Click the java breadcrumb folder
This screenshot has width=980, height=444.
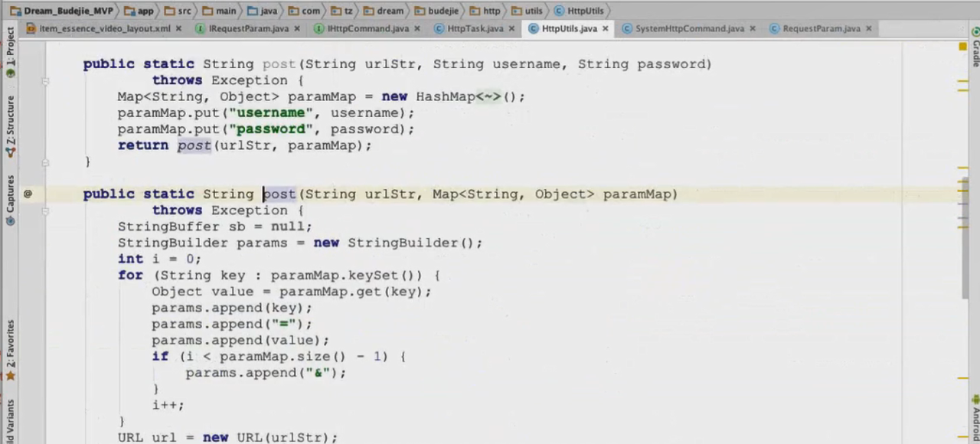[x=263, y=11]
